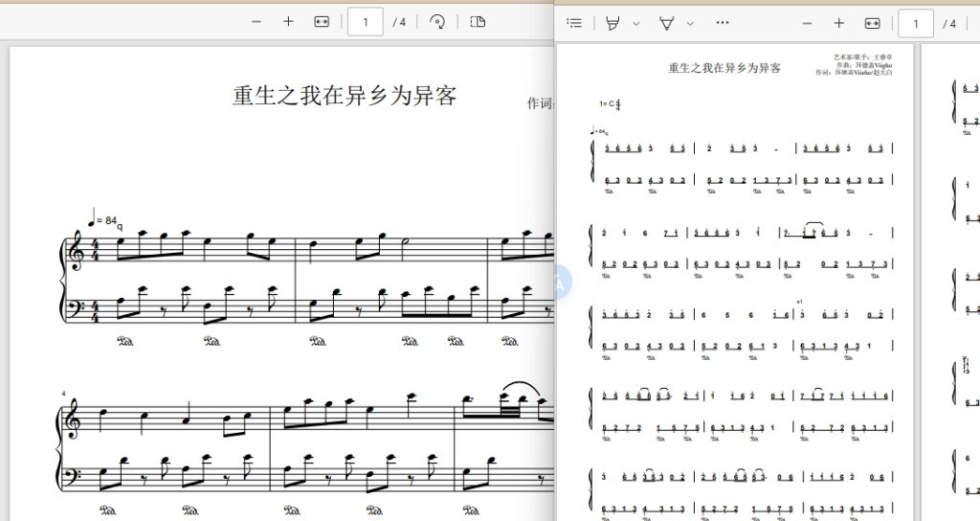Screen dimensions: 980x521
Task: Zoom out in the right PDF window
Action: coord(807,23)
